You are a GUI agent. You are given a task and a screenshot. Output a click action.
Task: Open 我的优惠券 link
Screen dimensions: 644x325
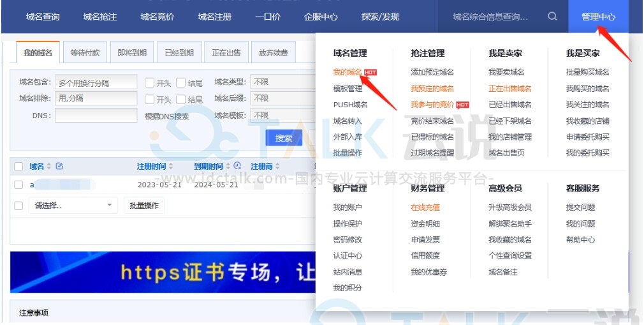[428, 272]
